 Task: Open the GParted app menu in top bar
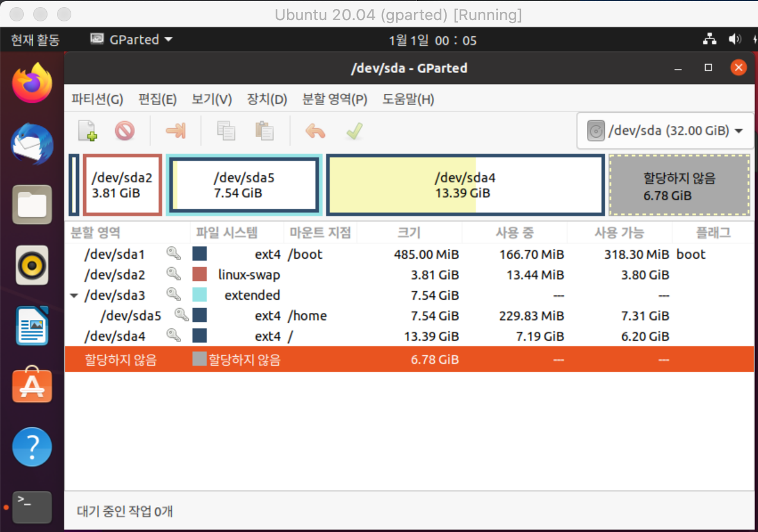tap(131, 40)
